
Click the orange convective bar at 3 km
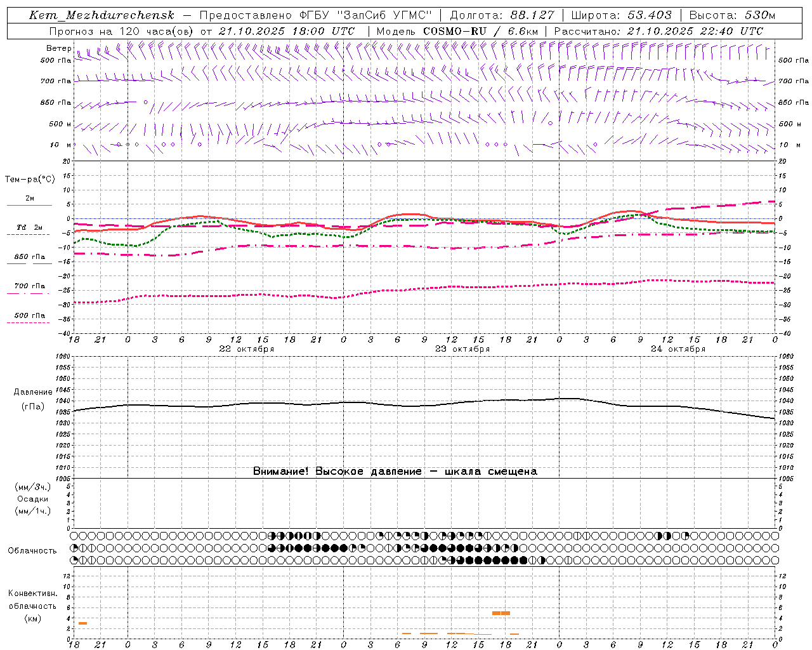(x=82, y=623)
